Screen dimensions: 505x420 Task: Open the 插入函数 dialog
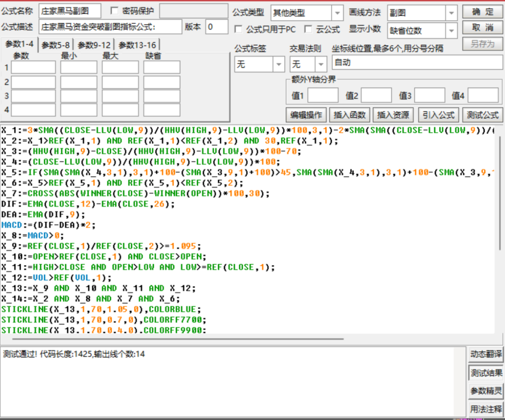click(x=349, y=115)
